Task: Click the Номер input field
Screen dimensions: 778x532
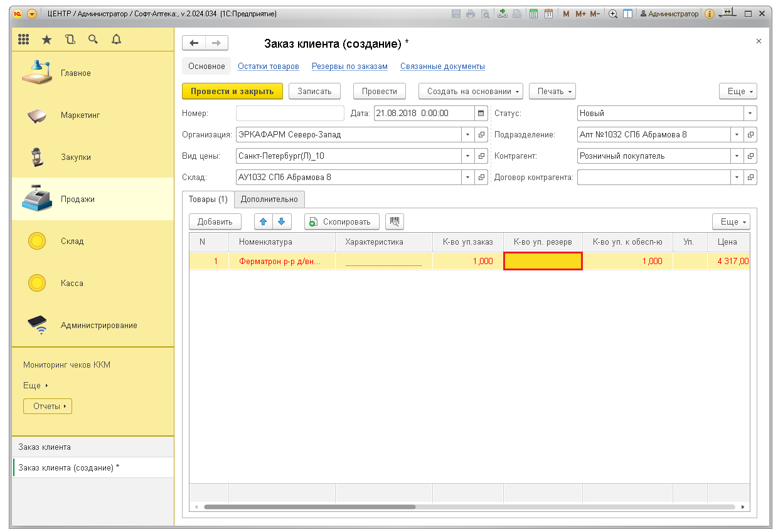Action: [x=290, y=114]
